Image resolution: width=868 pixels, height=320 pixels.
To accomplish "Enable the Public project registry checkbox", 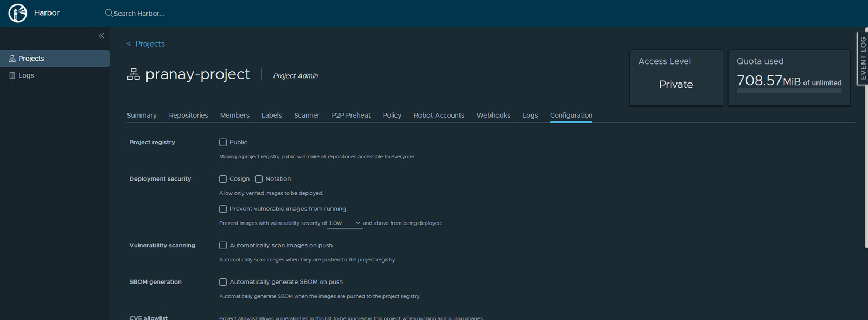I will (223, 143).
